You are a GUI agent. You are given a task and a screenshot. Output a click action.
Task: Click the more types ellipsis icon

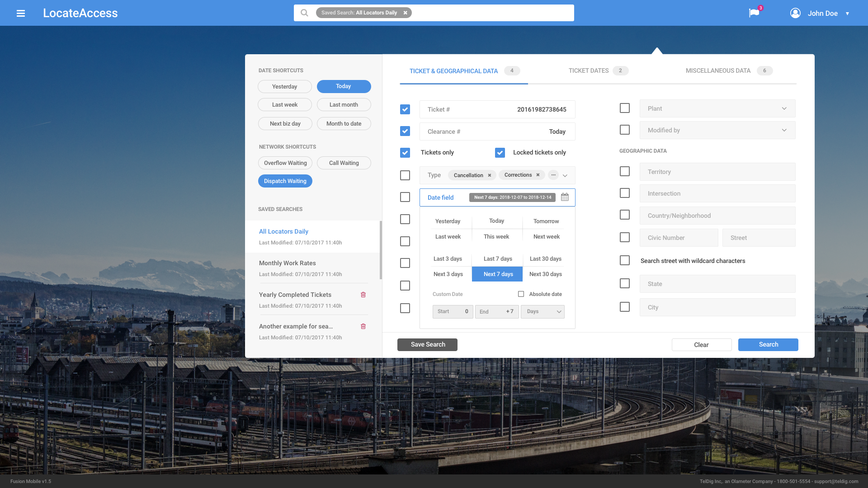pos(553,175)
